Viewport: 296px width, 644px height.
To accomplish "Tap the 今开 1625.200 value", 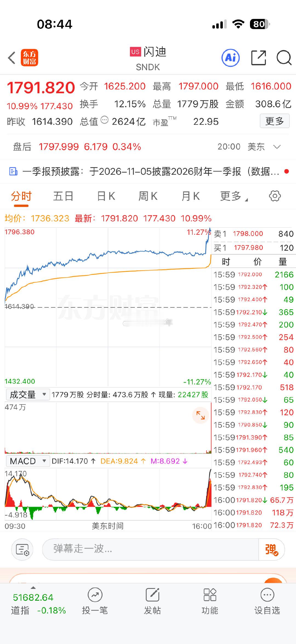I will [125, 86].
